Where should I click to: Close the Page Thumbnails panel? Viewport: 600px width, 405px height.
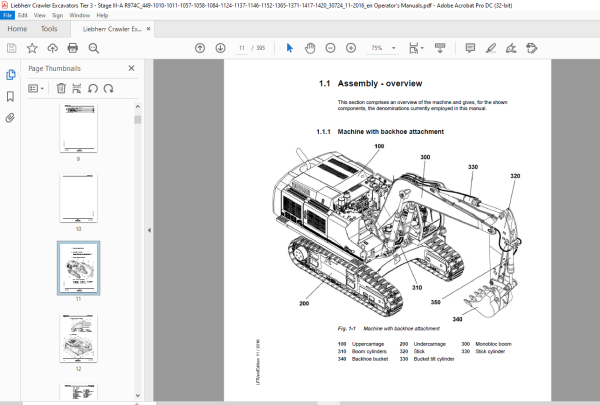[x=131, y=68]
